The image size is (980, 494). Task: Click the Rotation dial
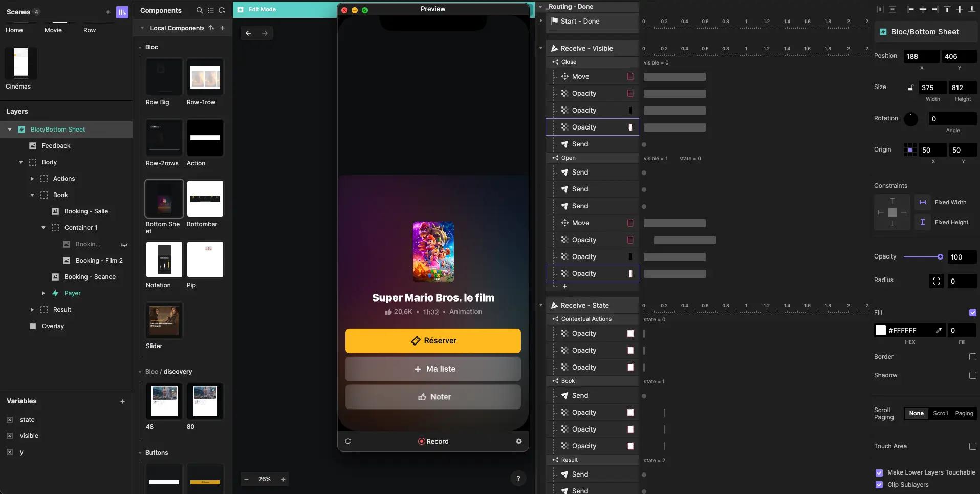click(x=911, y=119)
